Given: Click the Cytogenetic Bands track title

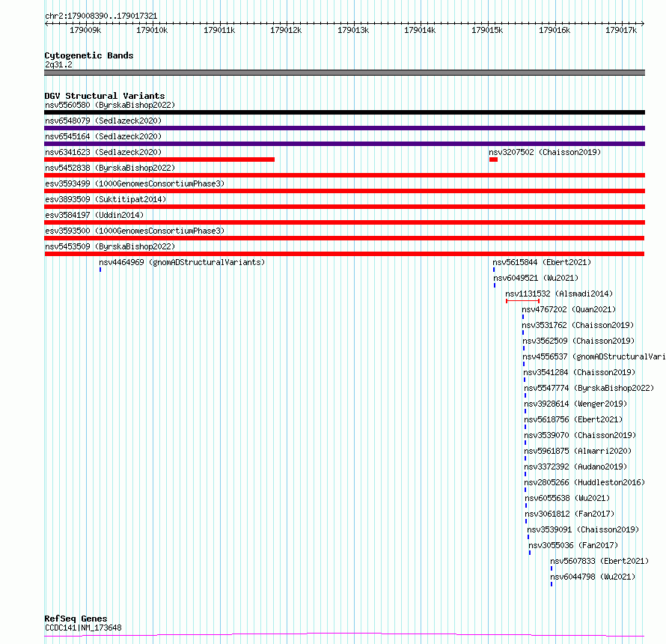Looking at the screenshot, I should point(89,55).
